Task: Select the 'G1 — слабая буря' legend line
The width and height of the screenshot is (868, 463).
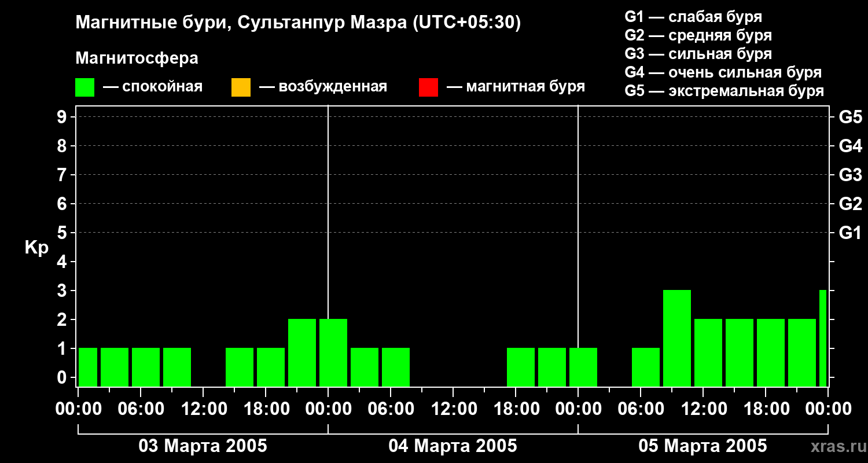Action: click(693, 17)
